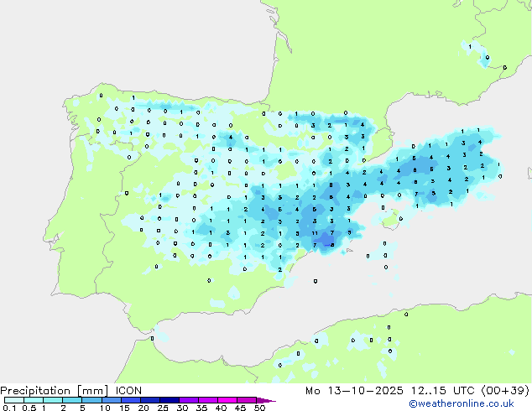Open the weatheronline.co.uk link
532x411 pixels.
pyautogui.click(x=462, y=403)
